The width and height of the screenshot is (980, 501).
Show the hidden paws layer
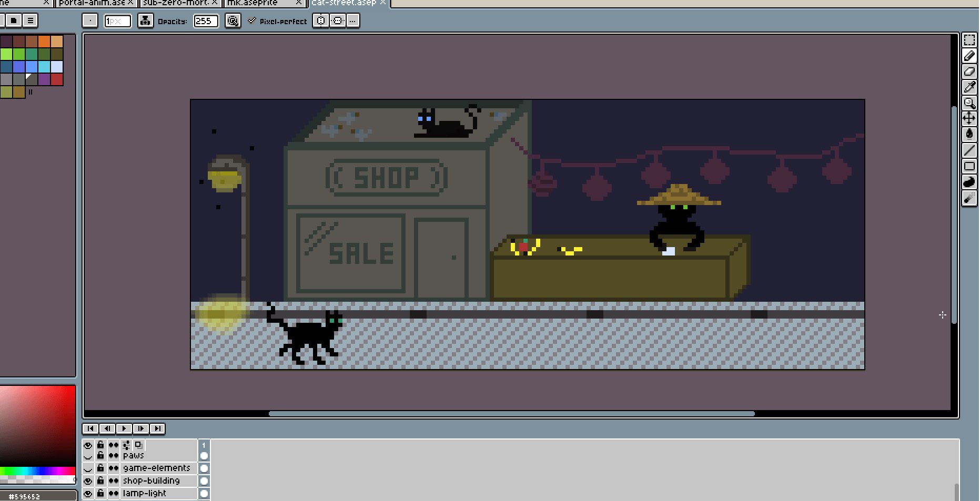pyautogui.click(x=88, y=456)
